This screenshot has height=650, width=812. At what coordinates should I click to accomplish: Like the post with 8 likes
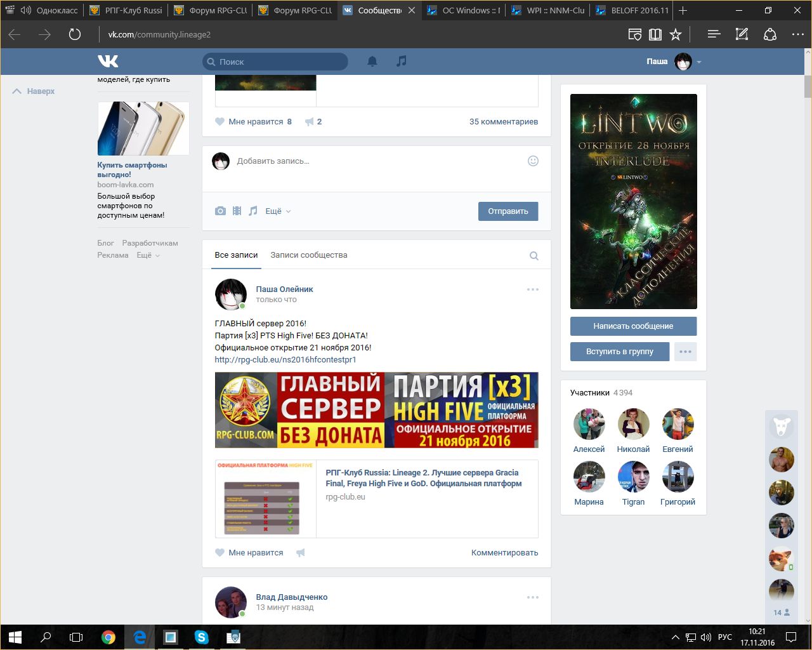pos(219,122)
